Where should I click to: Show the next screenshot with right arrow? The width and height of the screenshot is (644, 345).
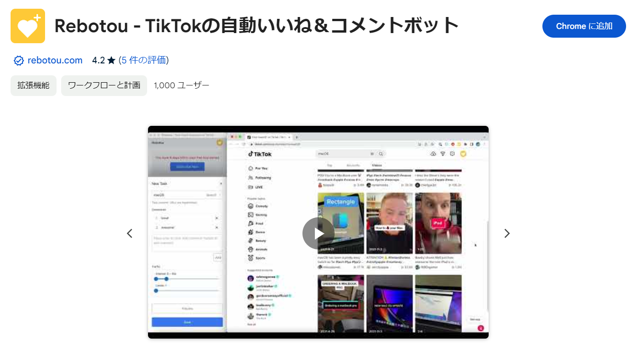click(507, 233)
